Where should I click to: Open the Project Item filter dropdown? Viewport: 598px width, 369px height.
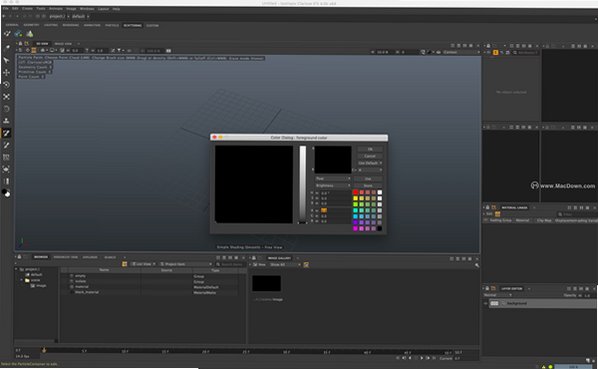(185, 264)
